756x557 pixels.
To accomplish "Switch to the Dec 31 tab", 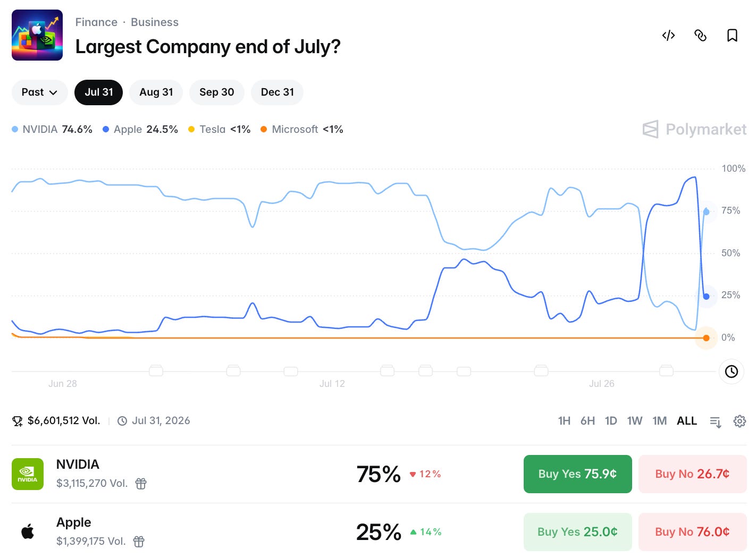I will click(277, 92).
